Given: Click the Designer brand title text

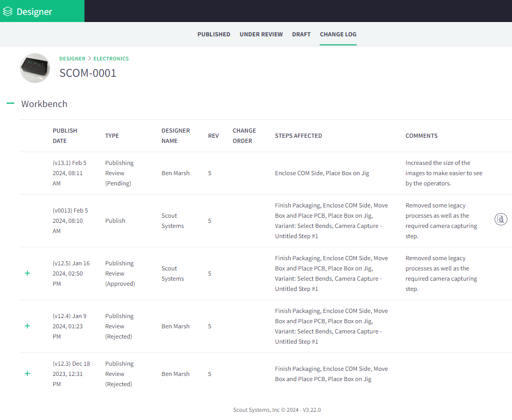Looking at the screenshot, I should pyautogui.click(x=34, y=11).
